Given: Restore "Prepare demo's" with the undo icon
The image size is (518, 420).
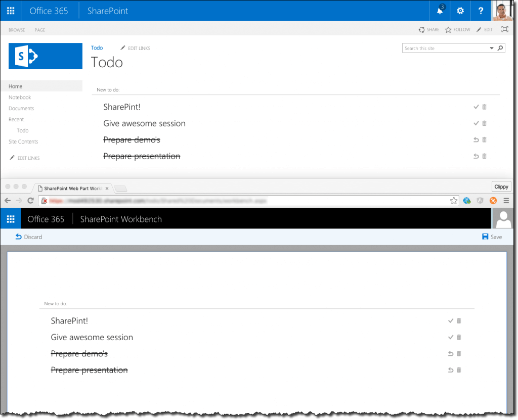Looking at the screenshot, I should click(x=476, y=139).
